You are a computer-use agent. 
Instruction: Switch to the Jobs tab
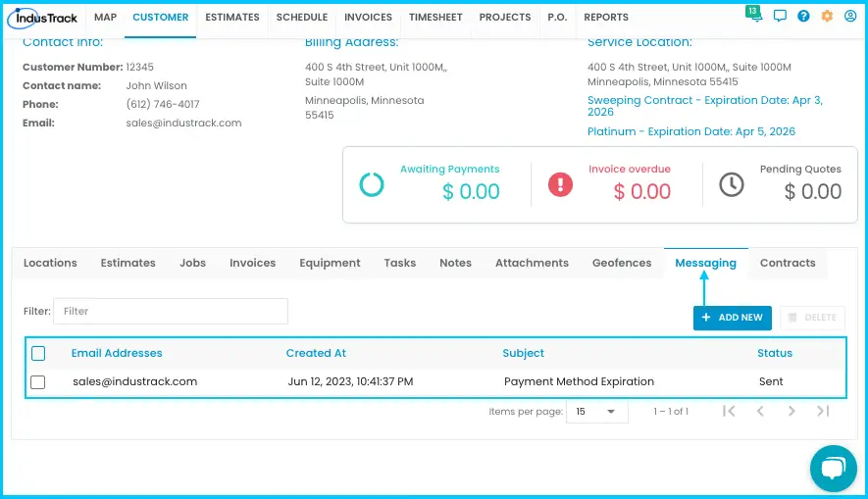192,264
